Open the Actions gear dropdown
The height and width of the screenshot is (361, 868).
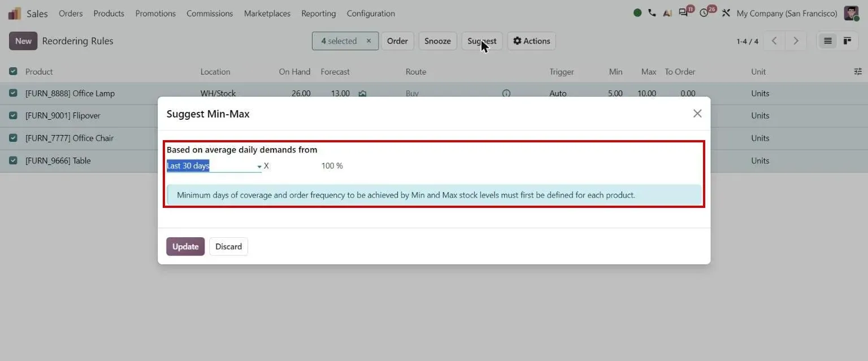532,41
